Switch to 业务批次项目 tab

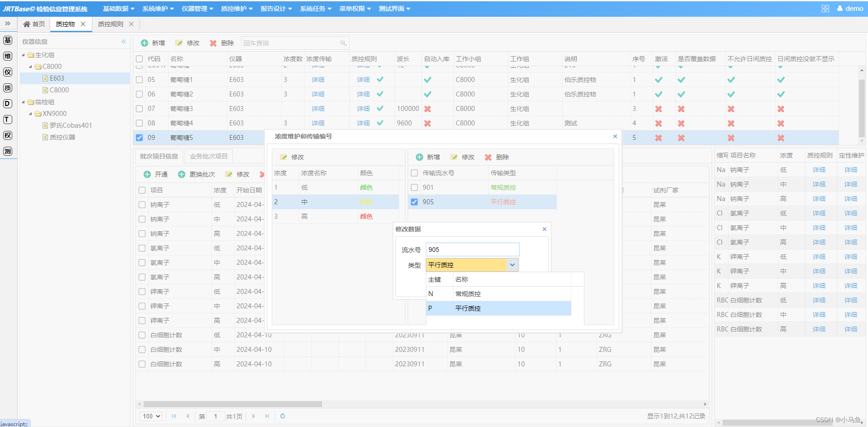(208, 156)
